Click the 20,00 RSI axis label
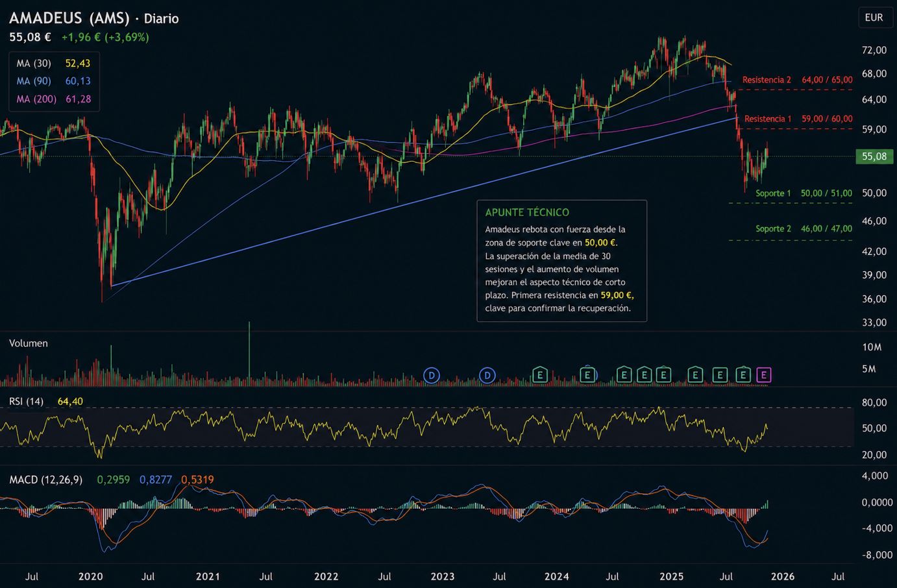The image size is (897, 588). (874, 455)
